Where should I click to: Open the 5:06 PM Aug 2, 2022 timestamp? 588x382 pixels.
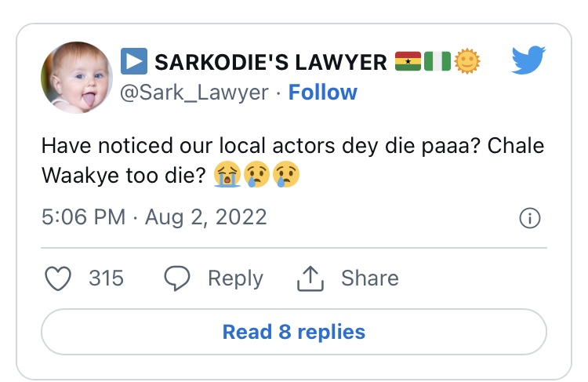point(154,217)
